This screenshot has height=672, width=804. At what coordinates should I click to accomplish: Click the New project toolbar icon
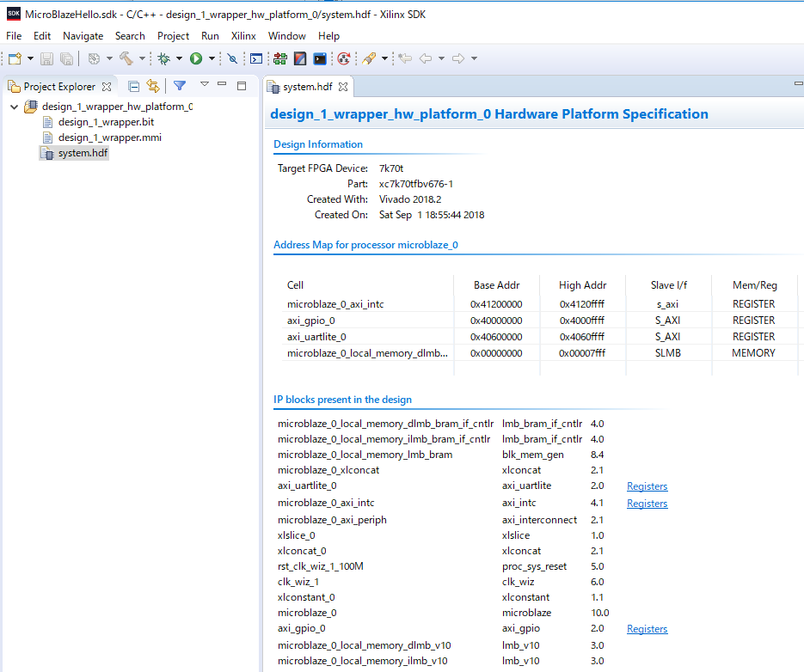click(x=15, y=58)
